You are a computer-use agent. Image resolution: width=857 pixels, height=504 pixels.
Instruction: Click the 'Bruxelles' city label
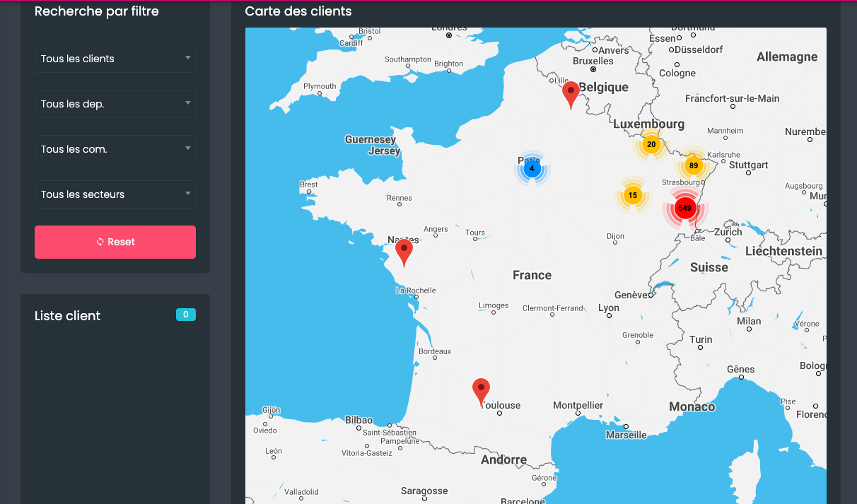(x=593, y=61)
